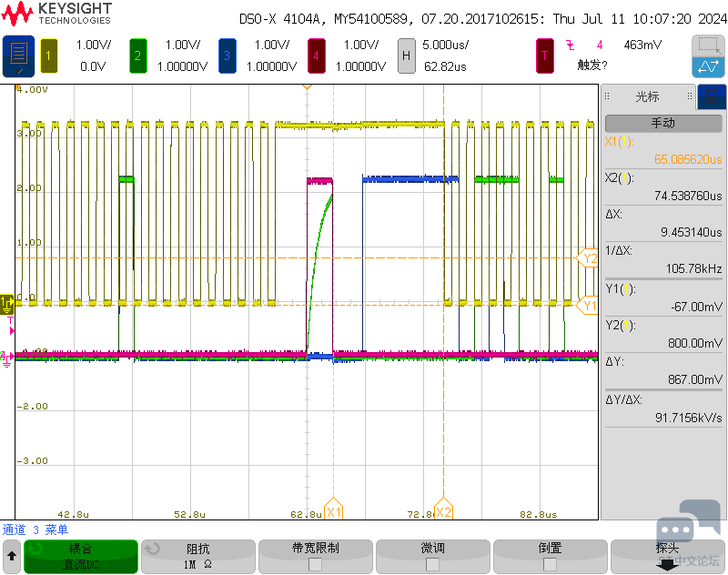Screen dimensions: 728x575
Task: Select the Y1 cursor handle
Action: (588, 306)
